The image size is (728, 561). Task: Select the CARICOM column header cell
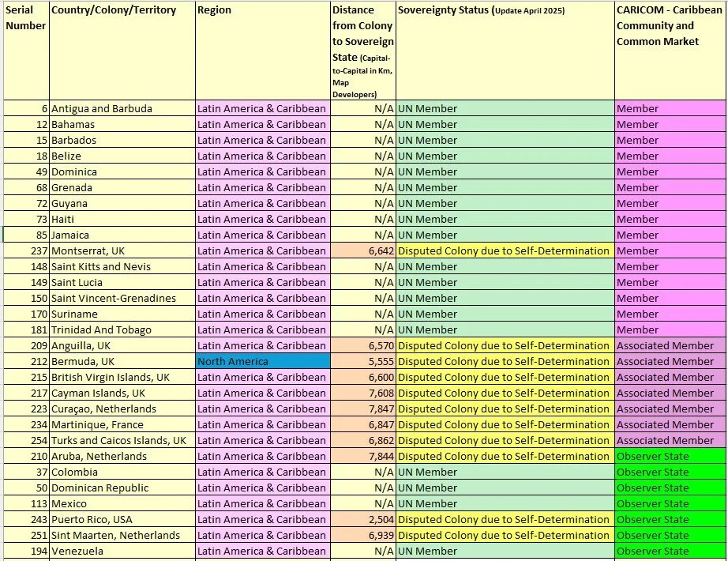coord(670,51)
